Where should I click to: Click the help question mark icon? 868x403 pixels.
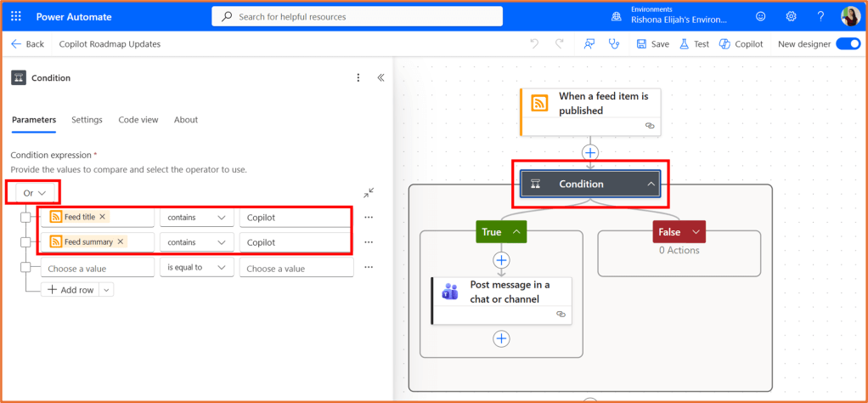(820, 16)
